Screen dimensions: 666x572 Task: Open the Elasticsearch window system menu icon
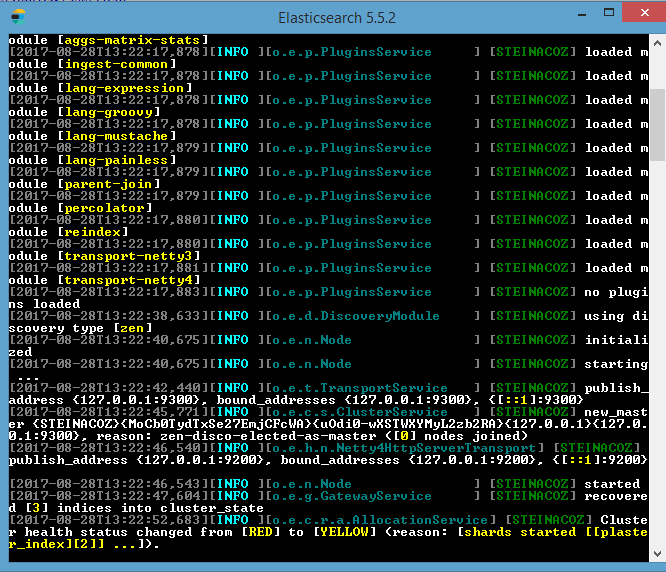tap(18, 17)
